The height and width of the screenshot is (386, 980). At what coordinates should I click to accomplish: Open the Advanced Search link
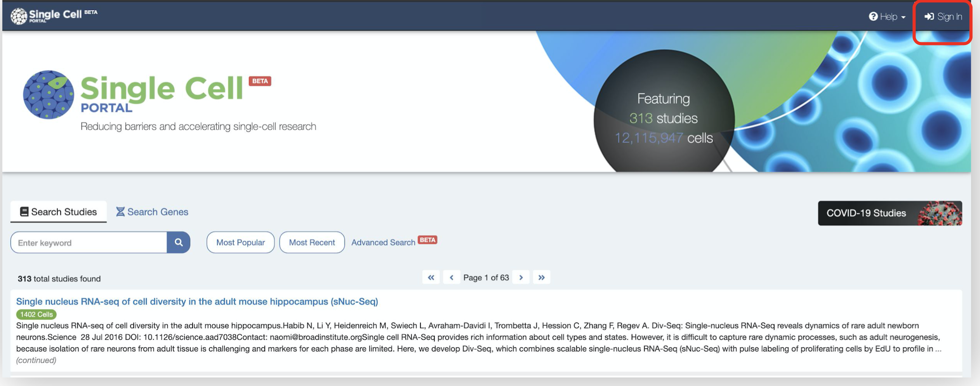(x=383, y=242)
